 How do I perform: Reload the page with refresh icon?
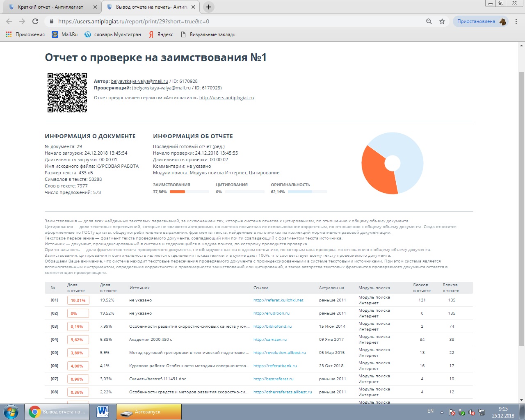[35, 21]
